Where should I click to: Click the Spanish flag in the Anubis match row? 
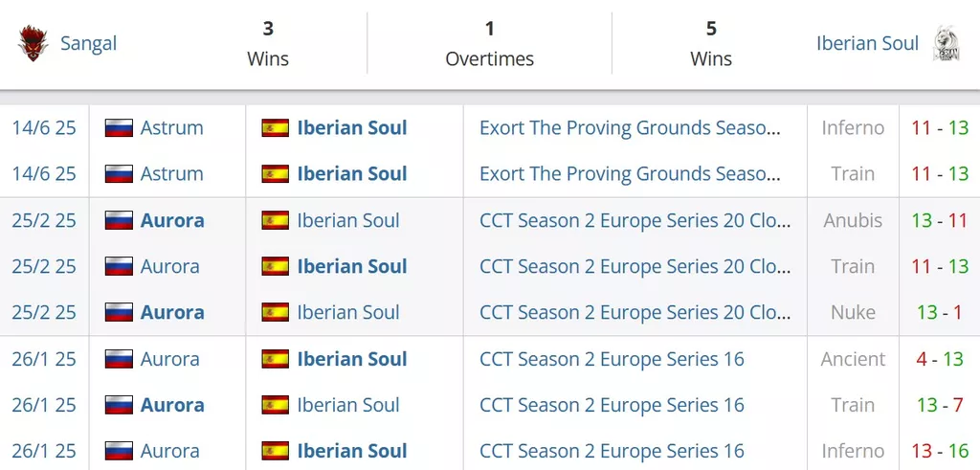tap(275, 220)
